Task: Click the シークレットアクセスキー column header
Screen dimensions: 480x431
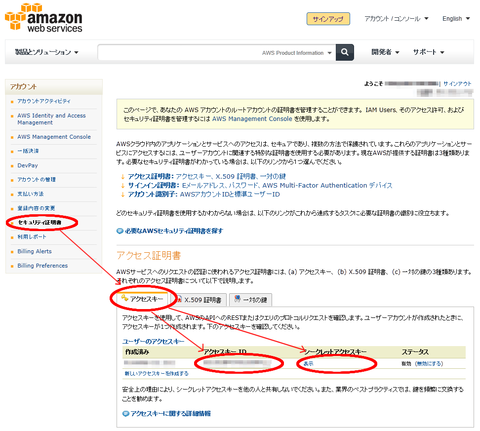Action: (x=336, y=352)
